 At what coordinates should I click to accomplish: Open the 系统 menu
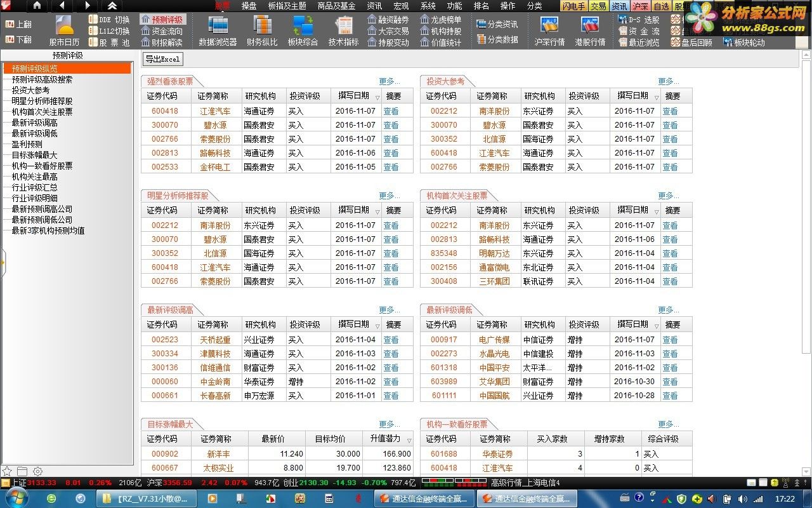coord(428,6)
